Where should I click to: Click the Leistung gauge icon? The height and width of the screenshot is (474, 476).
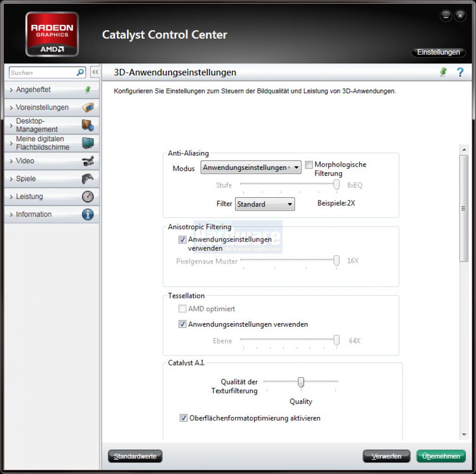pyautogui.click(x=88, y=196)
